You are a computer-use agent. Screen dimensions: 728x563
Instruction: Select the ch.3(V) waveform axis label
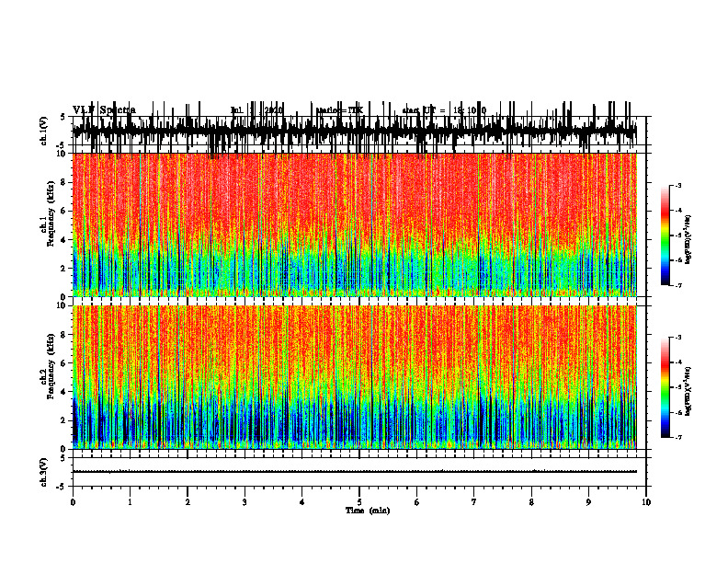[x=44, y=473]
